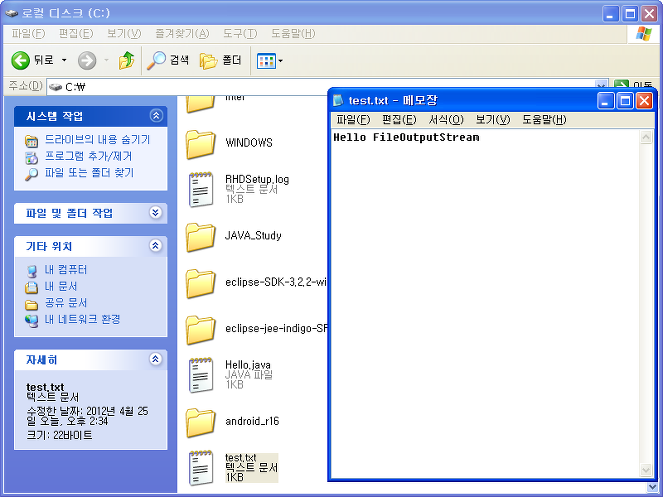
Task: Toggle the 폴더 folders pane button
Action: (x=221, y=60)
